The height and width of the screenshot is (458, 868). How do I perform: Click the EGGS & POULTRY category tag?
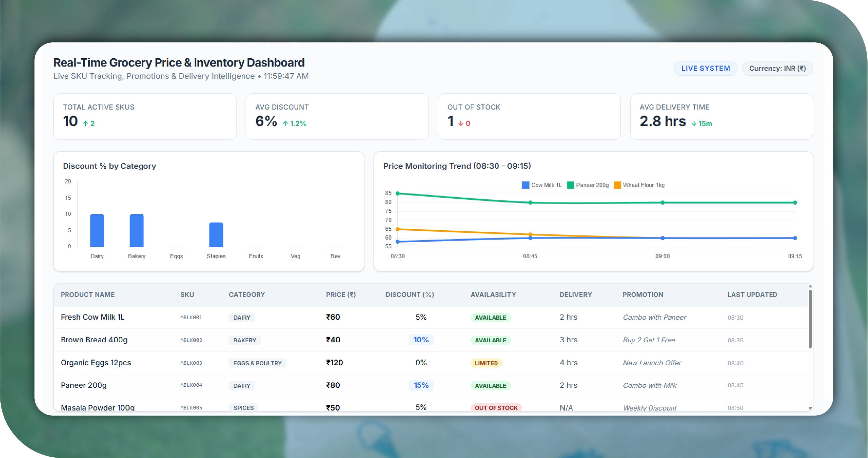tap(257, 363)
